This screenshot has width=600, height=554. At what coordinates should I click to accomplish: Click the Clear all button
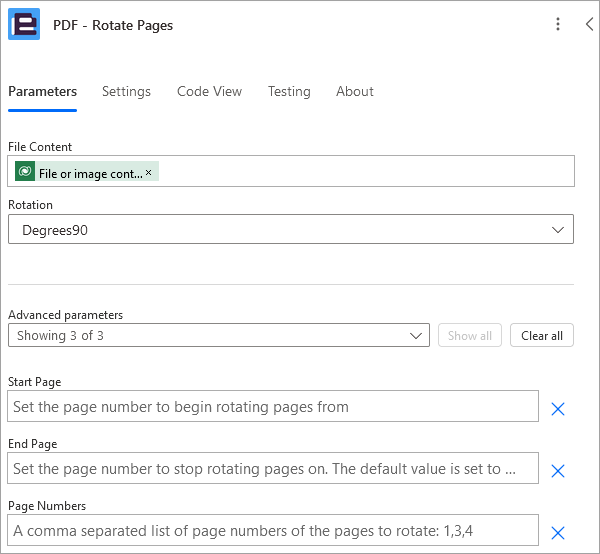[x=542, y=335]
